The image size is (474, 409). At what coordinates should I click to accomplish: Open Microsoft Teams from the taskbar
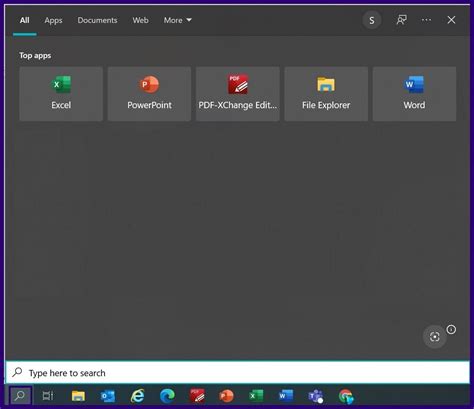pyautogui.click(x=316, y=396)
